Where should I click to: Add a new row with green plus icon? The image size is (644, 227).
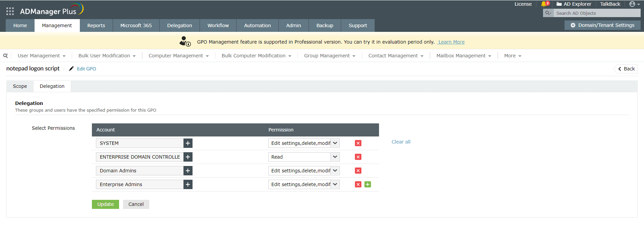click(368, 184)
